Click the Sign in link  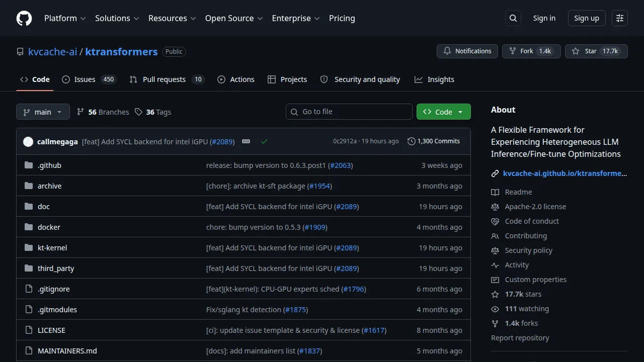(544, 18)
